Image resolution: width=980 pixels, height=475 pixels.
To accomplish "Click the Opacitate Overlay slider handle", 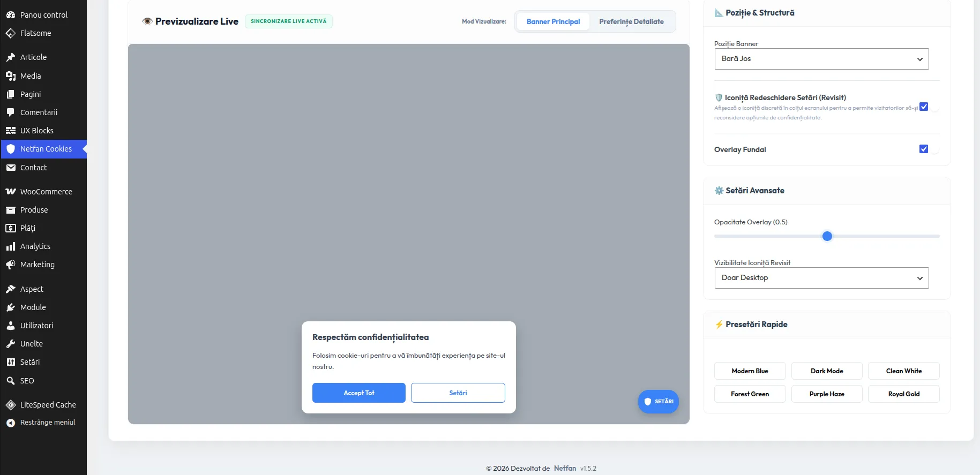I will pyautogui.click(x=827, y=236).
